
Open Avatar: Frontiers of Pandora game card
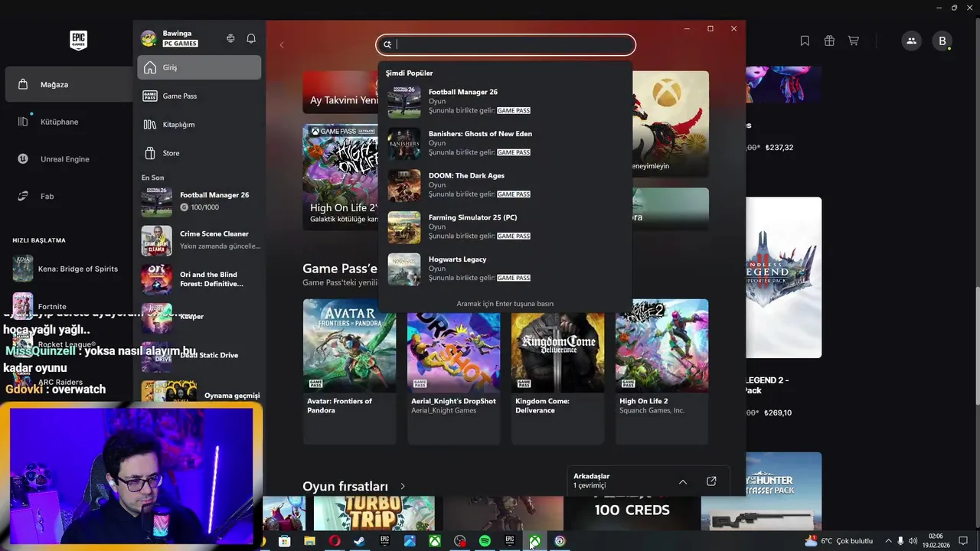tap(349, 371)
